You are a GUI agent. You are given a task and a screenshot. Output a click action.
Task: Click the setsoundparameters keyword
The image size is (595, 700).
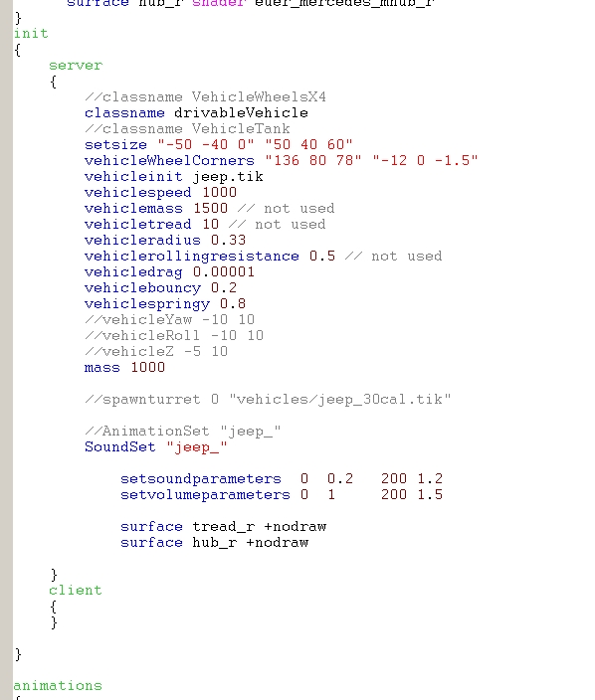tap(201, 479)
